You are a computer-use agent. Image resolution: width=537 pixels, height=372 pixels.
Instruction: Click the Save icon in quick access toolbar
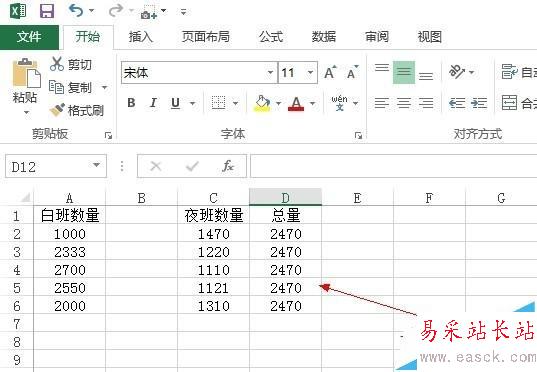pyautogui.click(x=47, y=11)
